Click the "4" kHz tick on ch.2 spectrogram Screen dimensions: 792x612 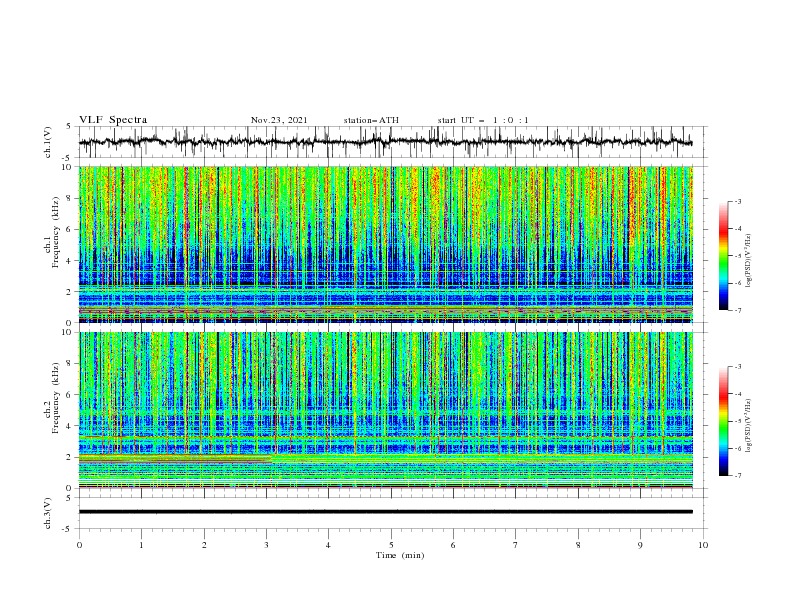tap(70, 426)
